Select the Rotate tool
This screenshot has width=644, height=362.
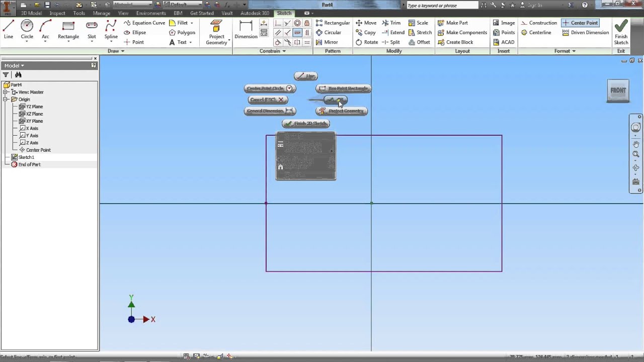[x=366, y=42]
